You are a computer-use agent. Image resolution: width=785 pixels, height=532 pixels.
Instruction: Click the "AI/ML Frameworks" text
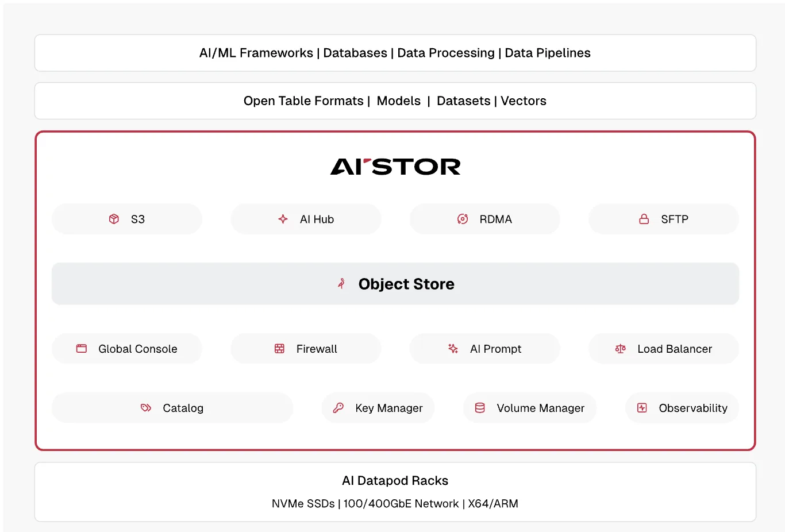coord(256,53)
